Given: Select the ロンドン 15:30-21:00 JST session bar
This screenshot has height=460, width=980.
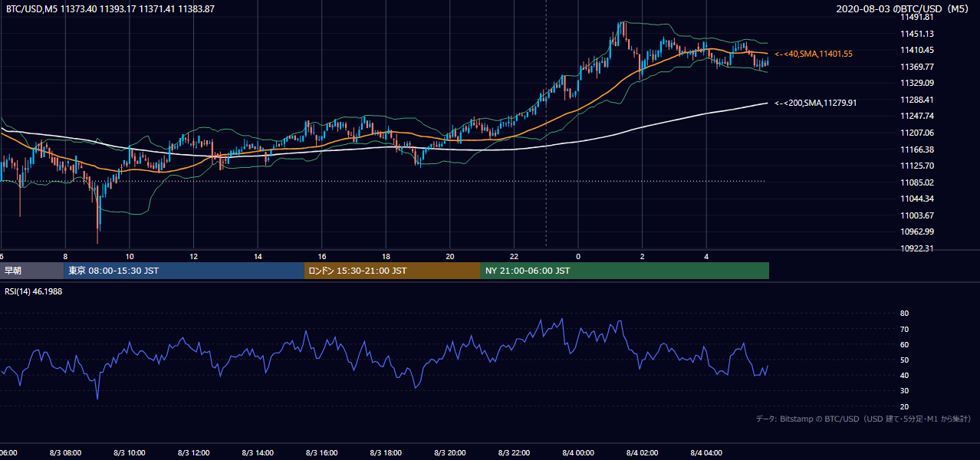Looking at the screenshot, I should click(393, 271).
